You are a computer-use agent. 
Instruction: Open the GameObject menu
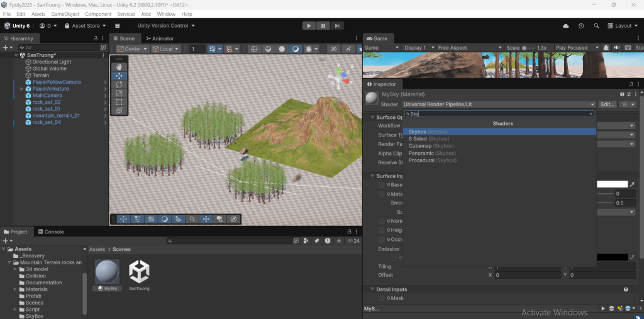[x=65, y=14]
